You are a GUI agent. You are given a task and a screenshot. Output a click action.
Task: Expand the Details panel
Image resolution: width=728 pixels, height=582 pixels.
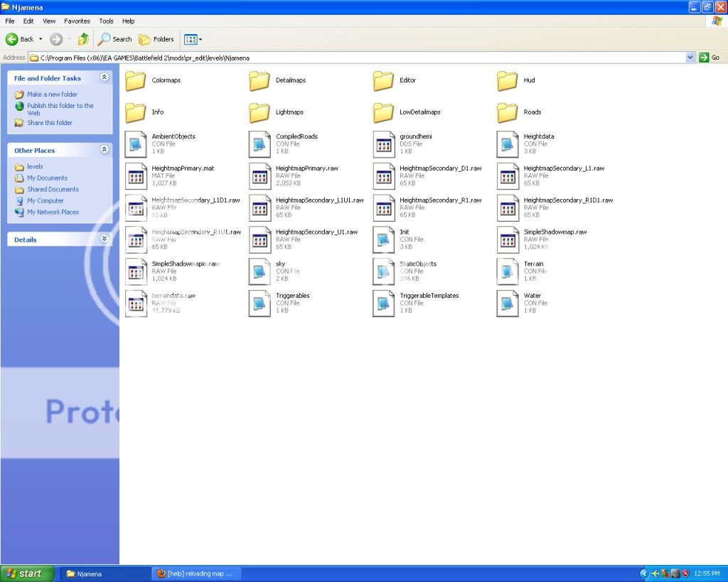[105, 239]
